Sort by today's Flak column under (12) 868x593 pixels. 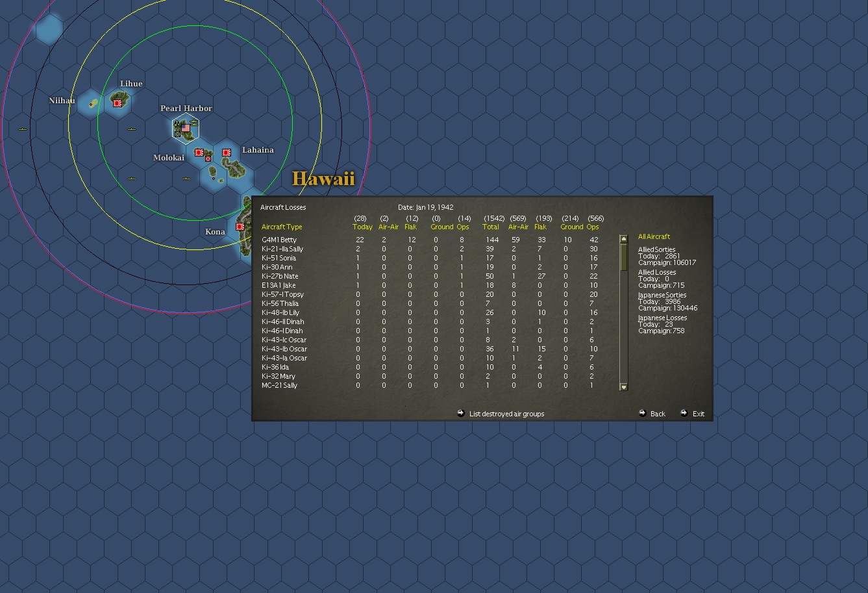coord(410,227)
